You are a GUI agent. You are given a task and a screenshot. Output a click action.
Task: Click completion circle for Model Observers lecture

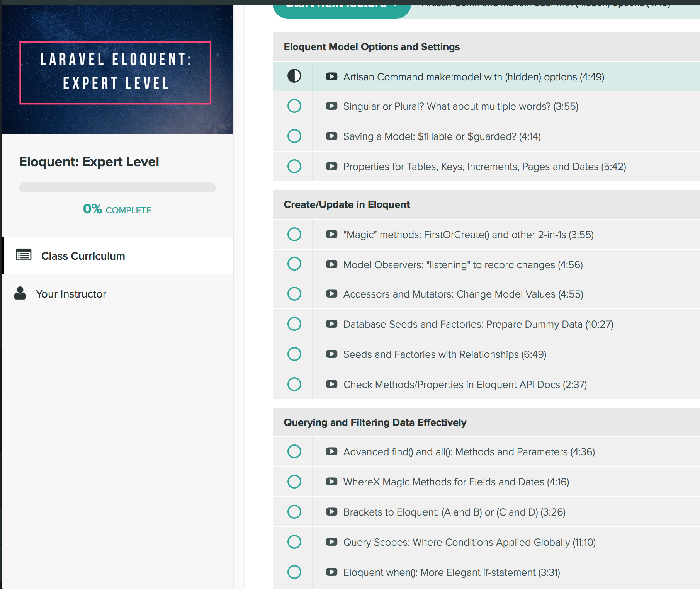(294, 264)
